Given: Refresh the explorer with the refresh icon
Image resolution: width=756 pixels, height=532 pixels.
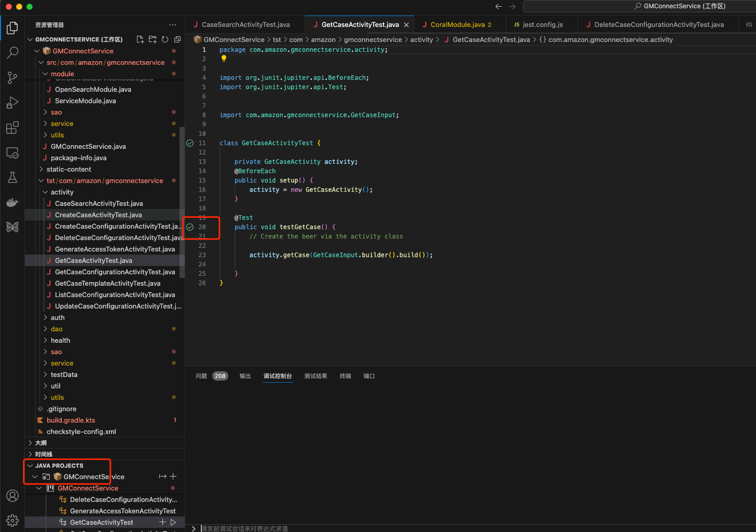Looking at the screenshot, I should pos(165,39).
